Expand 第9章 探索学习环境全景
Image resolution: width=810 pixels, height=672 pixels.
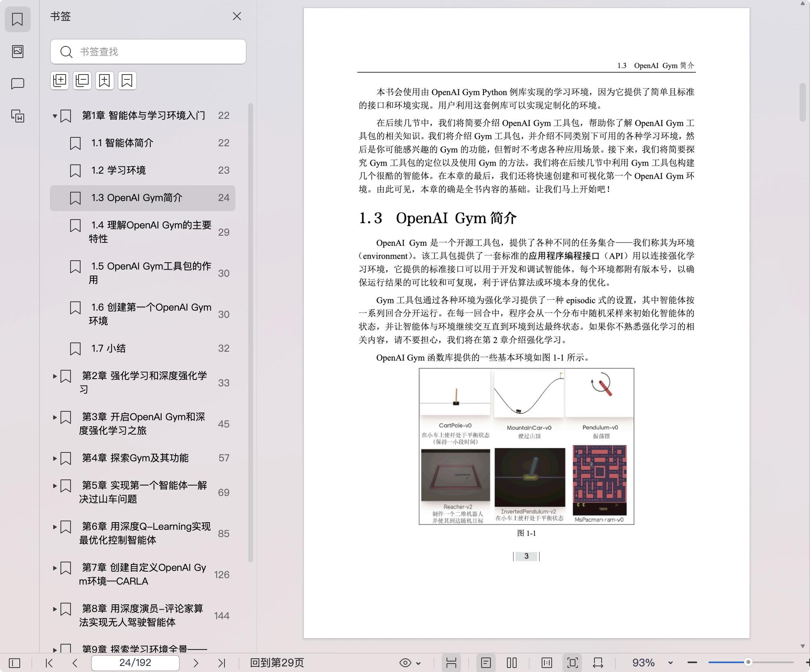click(x=54, y=649)
